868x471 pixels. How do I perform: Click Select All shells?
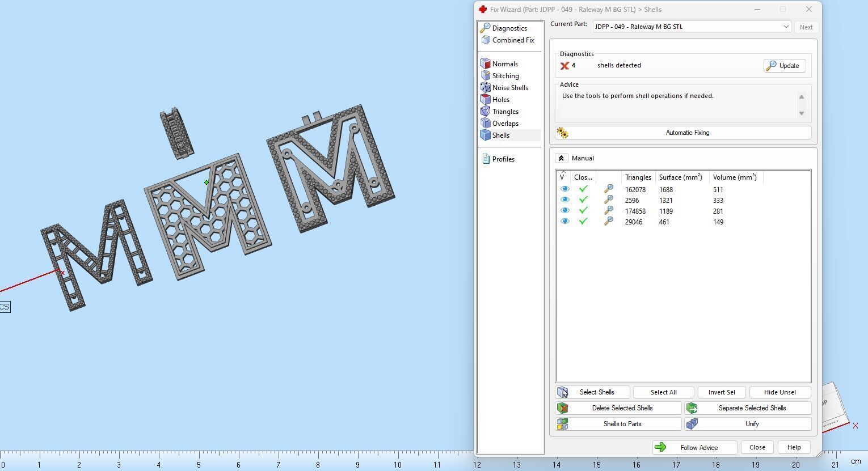663,392
